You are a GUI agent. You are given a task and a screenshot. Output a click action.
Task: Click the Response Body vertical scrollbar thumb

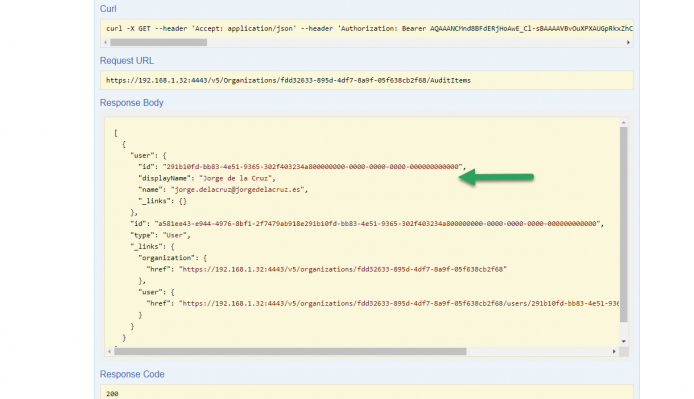point(624,225)
